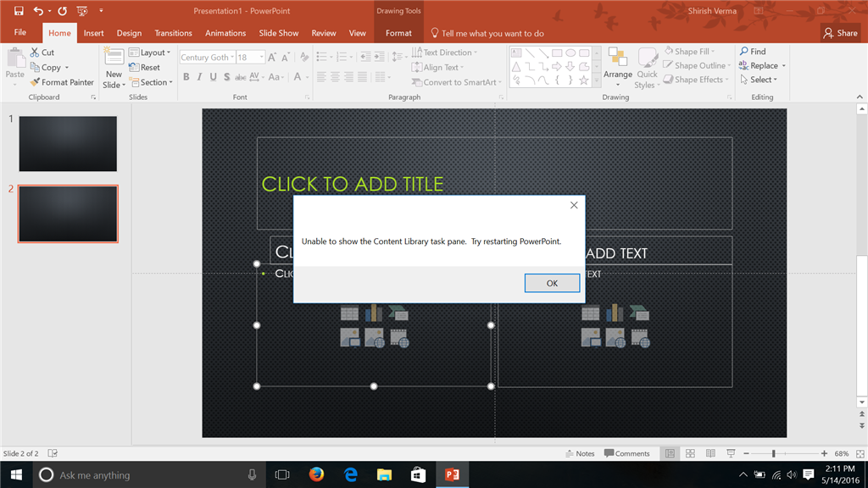Insert SmartArt graphic via left placeholder icon

click(398, 313)
